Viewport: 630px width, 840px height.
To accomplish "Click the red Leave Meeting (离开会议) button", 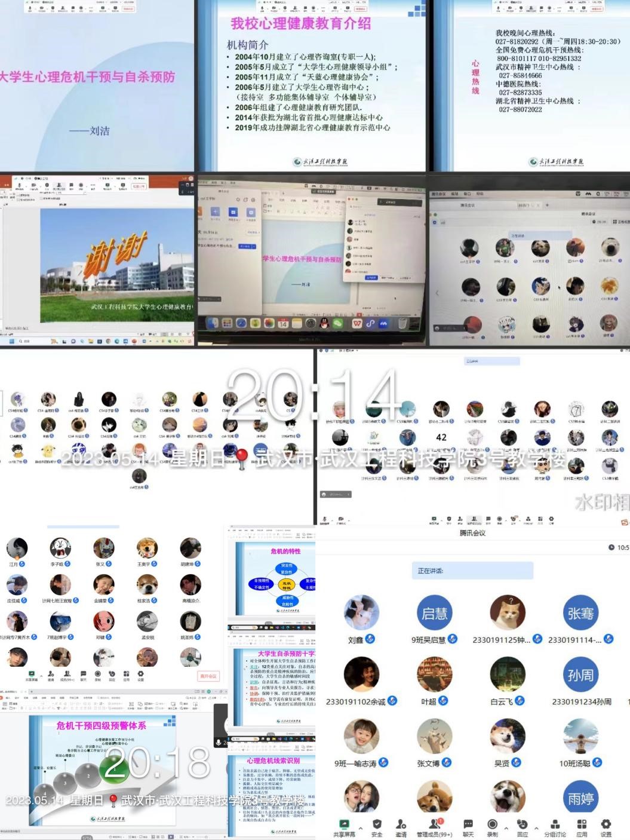I will (208, 676).
